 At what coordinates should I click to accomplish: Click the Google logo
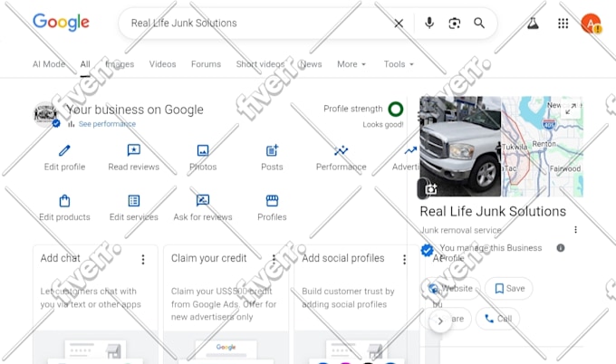(x=61, y=22)
